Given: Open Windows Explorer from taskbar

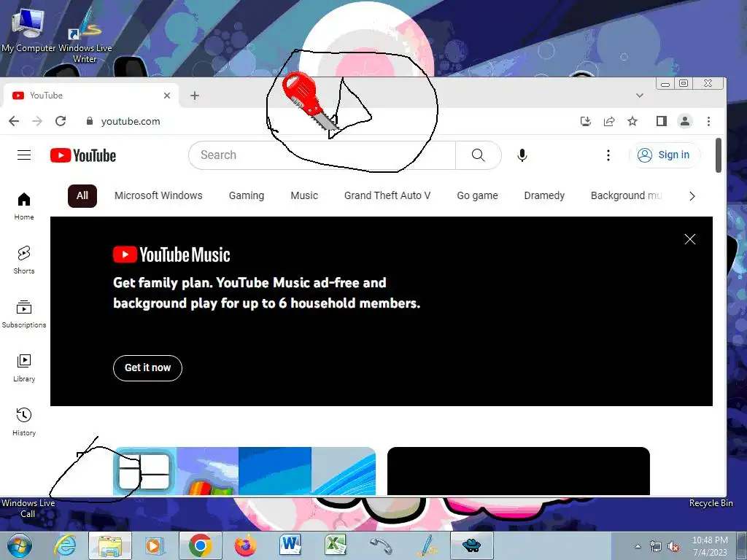Looking at the screenshot, I should tap(109, 545).
